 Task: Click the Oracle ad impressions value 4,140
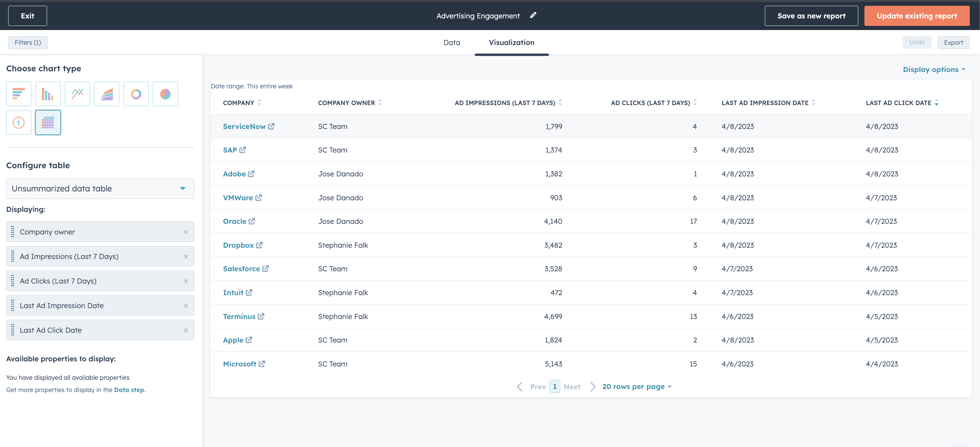553,221
